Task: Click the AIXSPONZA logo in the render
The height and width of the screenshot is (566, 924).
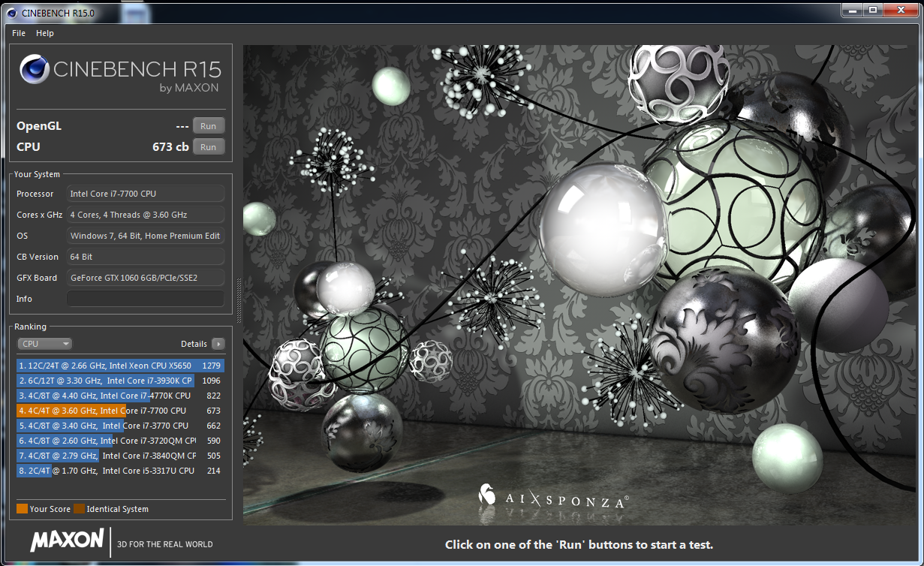Action: point(553,496)
